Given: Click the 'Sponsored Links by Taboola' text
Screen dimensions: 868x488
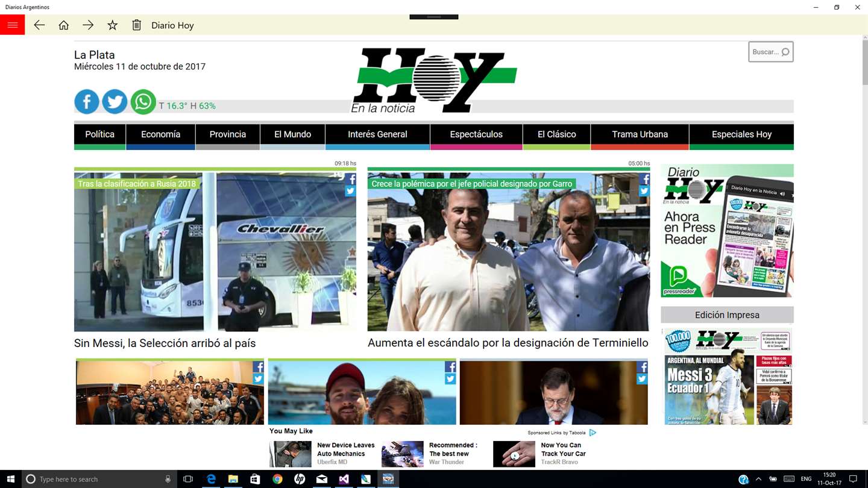Looking at the screenshot, I should (x=556, y=433).
